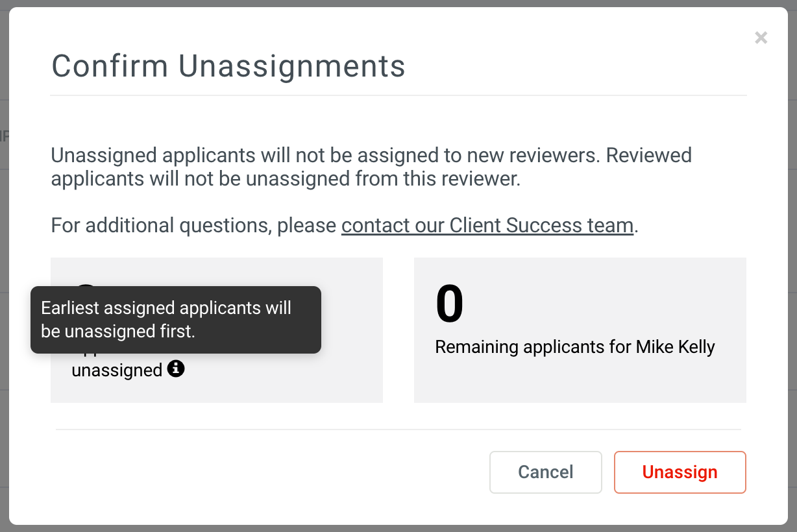Close the Confirm Unassignments dialog with X
This screenshot has height=532, width=797.
tap(761, 38)
